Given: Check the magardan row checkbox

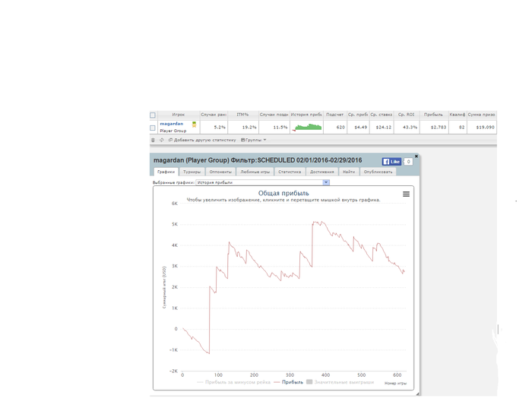Looking at the screenshot, I should (x=153, y=127).
